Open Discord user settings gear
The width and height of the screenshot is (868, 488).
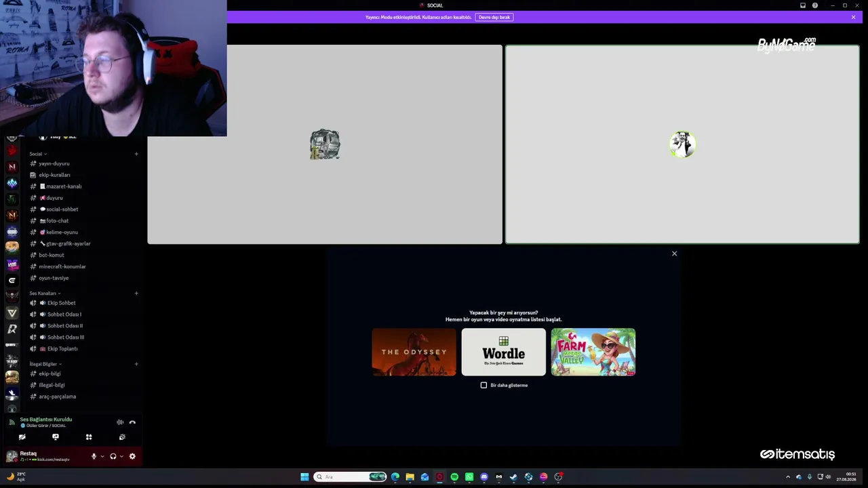132,456
